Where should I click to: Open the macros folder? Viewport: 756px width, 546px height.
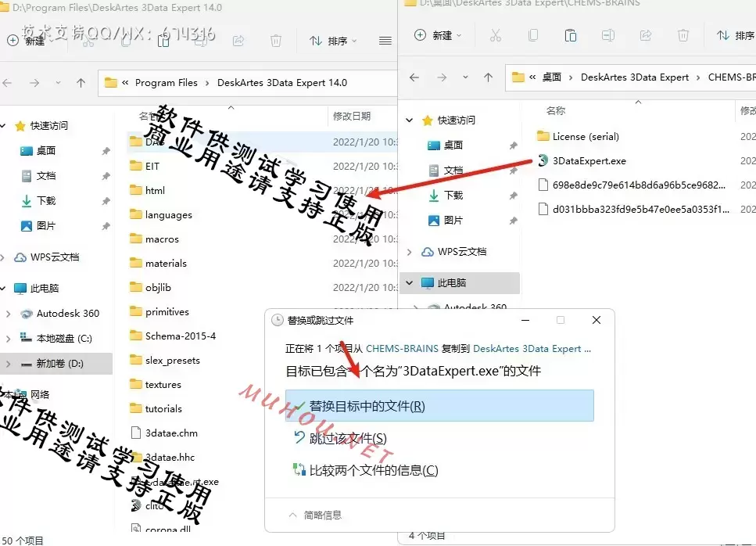pyautogui.click(x=162, y=239)
